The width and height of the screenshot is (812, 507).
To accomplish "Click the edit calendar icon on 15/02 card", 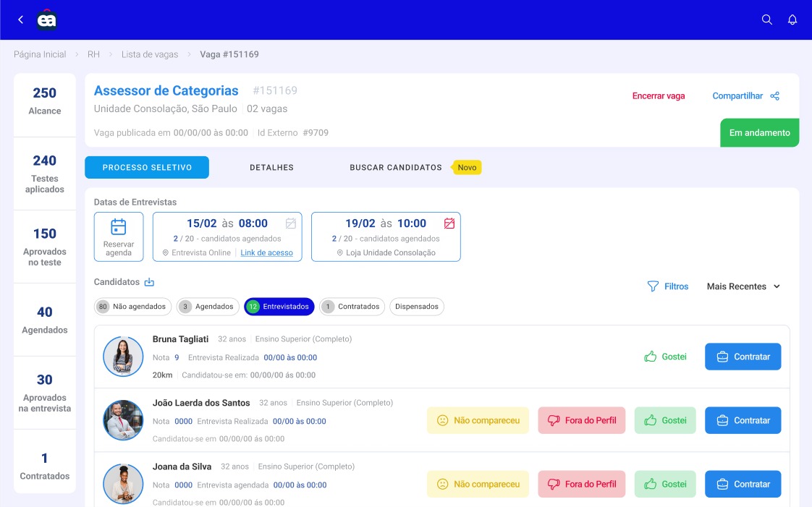I will coord(291,223).
